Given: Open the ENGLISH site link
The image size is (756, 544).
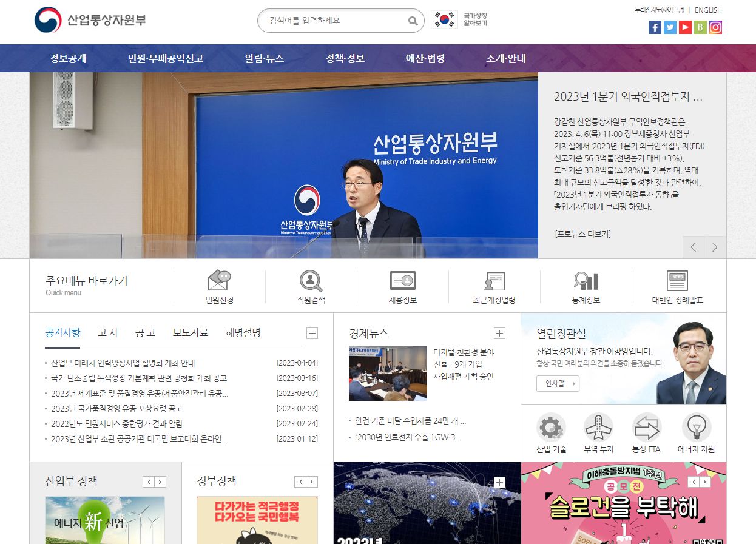Looking at the screenshot, I should click(x=707, y=10).
